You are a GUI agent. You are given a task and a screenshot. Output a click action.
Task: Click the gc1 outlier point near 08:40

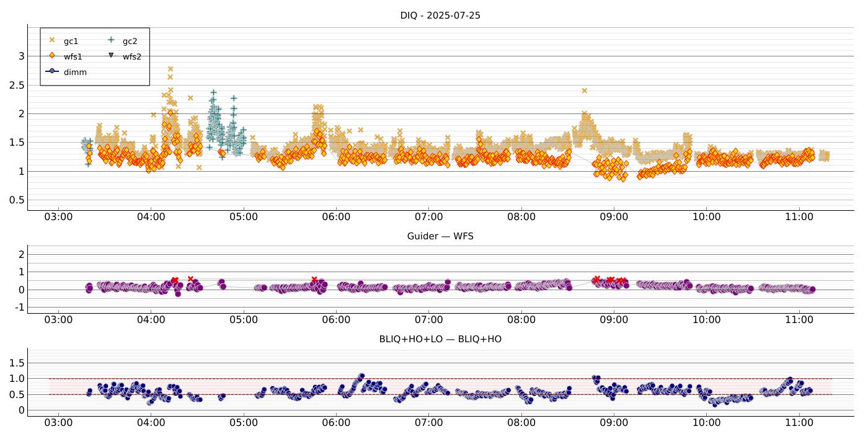click(x=584, y=91)
